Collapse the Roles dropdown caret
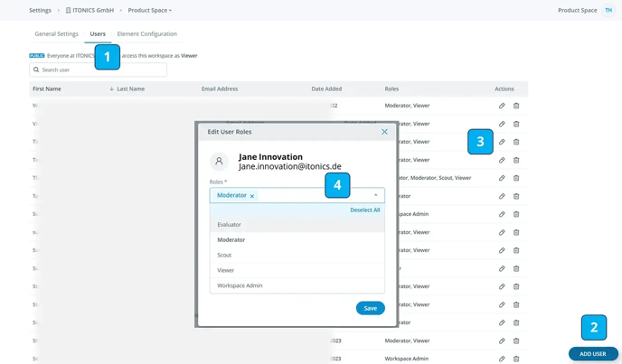 [x=376, y=195]
